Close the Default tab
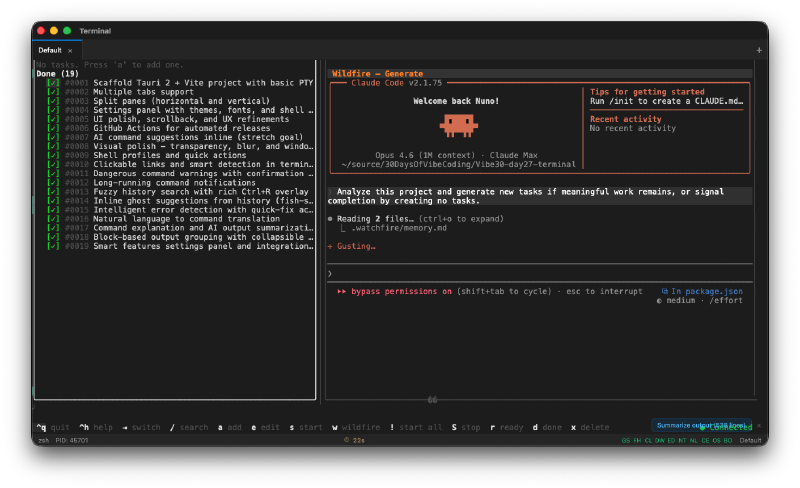This screenshot has height=488, width=800. (70, 51)
